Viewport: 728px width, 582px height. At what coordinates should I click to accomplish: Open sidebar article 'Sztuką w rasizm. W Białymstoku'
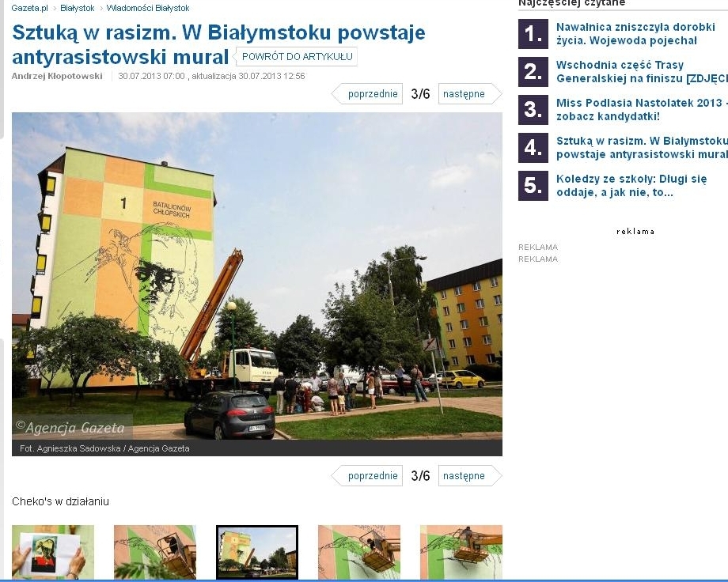[x=642, y=148]
